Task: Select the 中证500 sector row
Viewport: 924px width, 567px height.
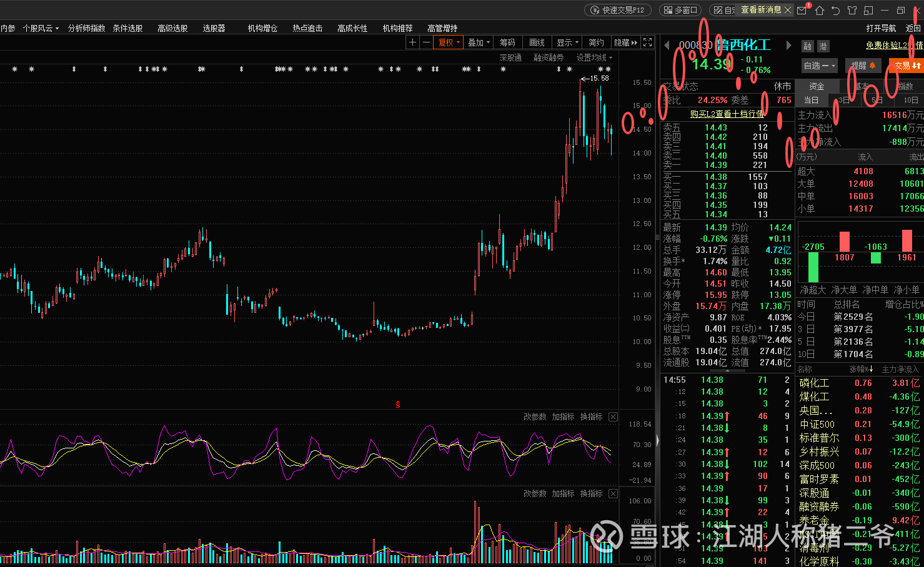Action: [860, 424]
